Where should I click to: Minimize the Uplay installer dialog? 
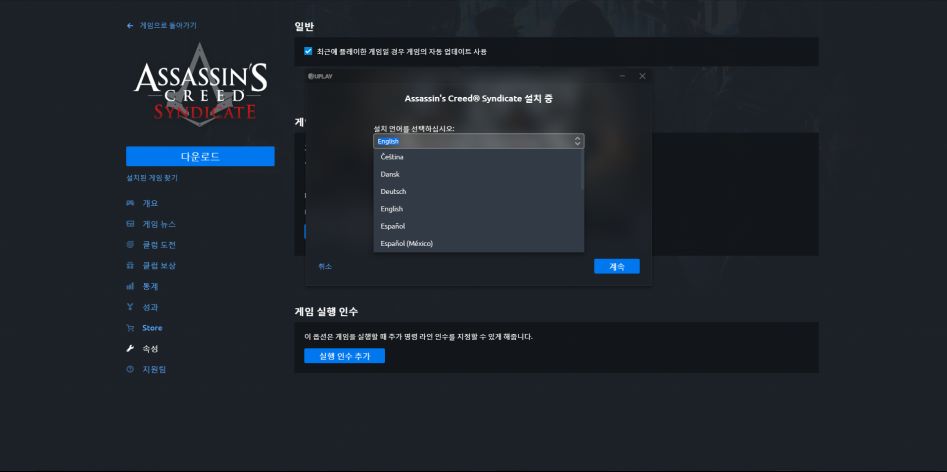pos(623,76)
